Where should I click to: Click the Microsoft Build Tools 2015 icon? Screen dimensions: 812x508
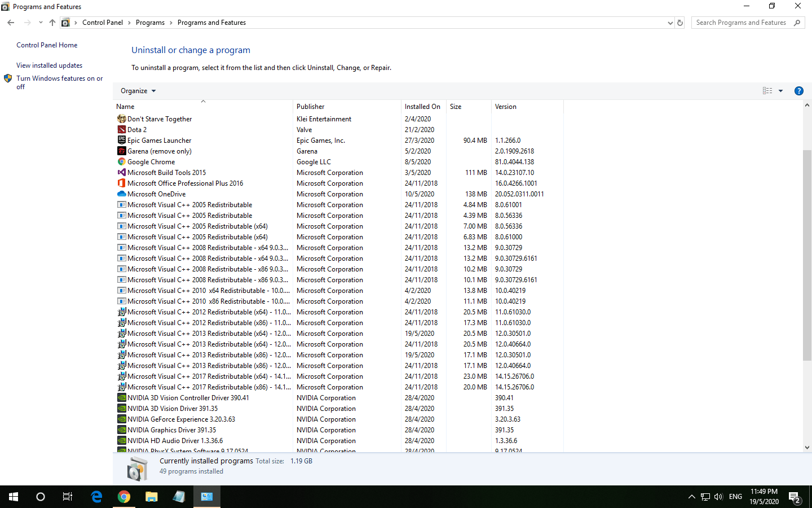121,172
